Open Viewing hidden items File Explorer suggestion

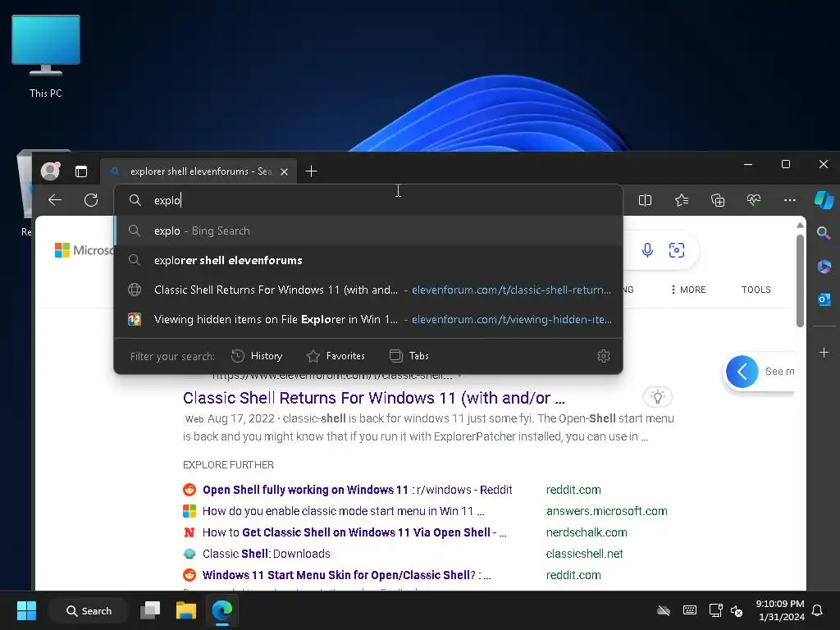(x=368, y=319)
